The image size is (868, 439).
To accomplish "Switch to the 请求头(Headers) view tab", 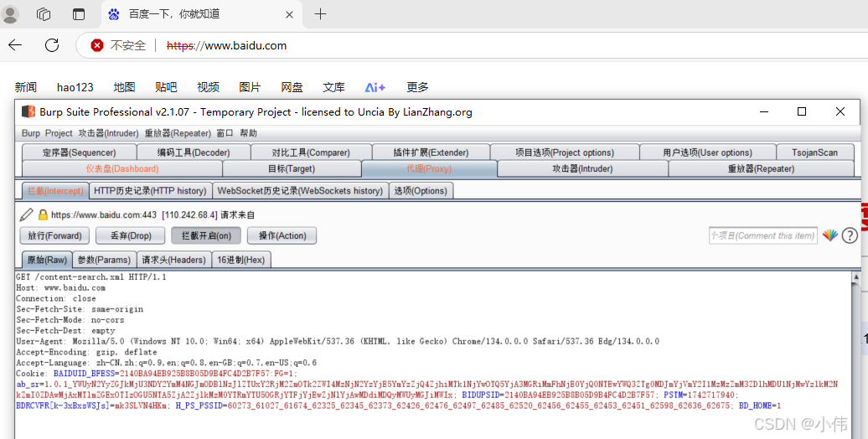I will [x=173, y=260].
